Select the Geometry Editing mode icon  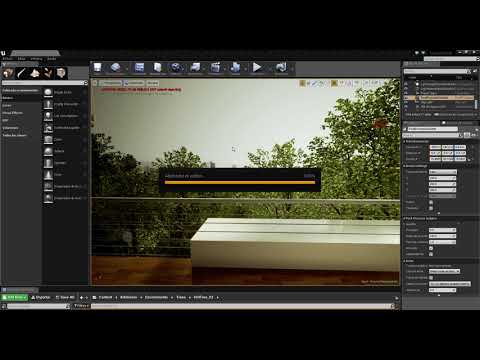click(61, 73)
